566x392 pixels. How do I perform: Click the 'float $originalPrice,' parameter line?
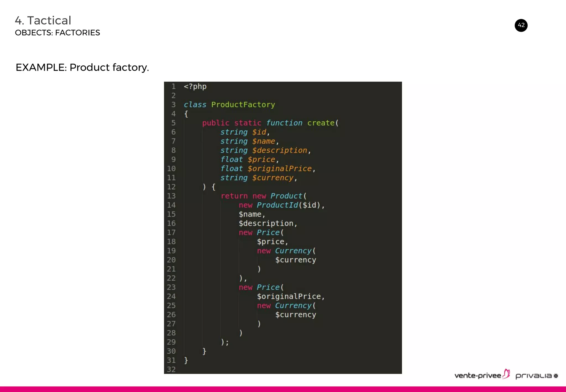268,169
